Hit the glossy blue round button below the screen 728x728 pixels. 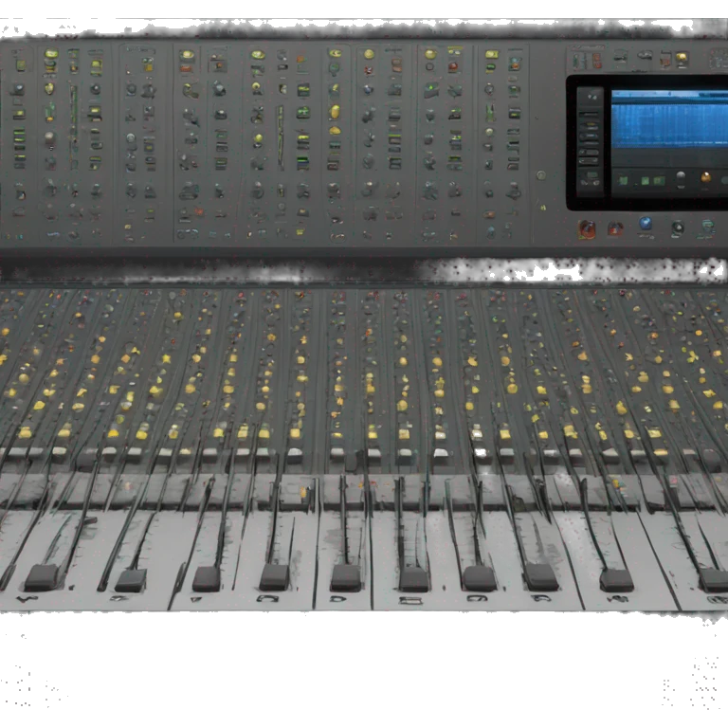click(646, 224)
